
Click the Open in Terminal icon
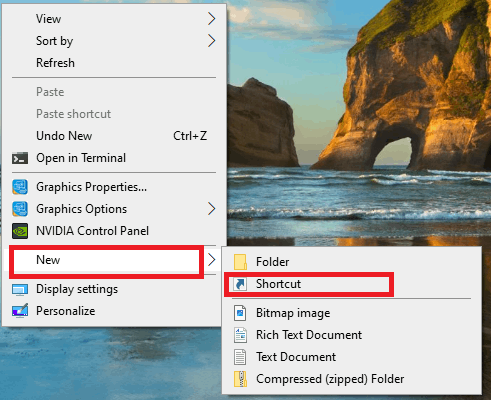[x=20, y=158]
